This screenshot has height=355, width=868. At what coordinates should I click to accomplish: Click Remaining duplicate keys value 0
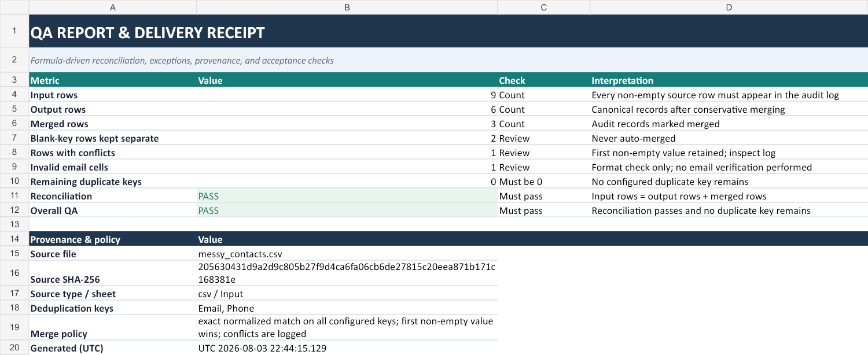coord(347,182)
